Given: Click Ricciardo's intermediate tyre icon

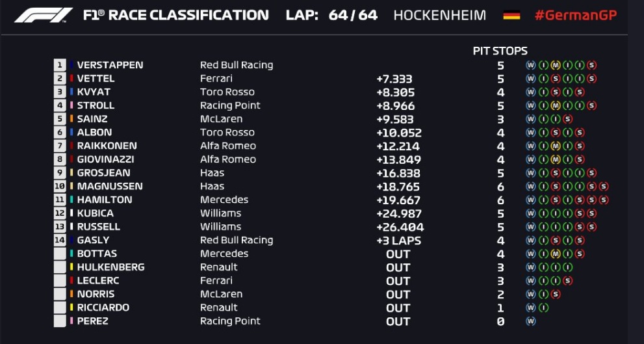Looking at the screenshot, I should 543,308.
